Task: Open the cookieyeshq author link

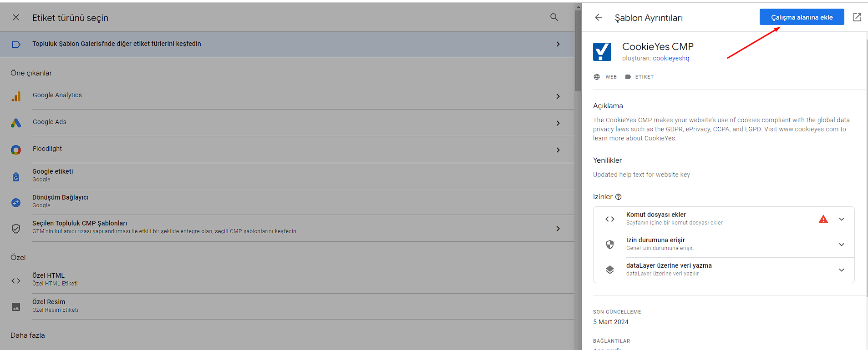Action: [x=671, y=58]
